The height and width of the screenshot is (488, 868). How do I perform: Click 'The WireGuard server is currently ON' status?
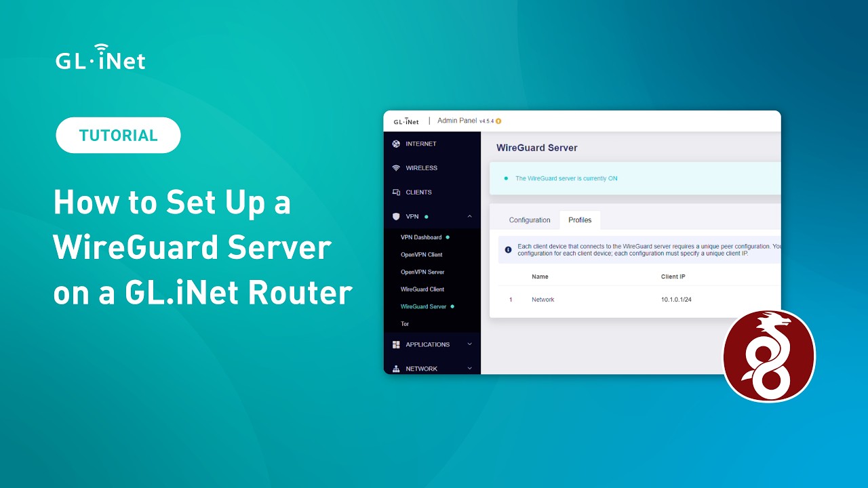click(x=566, y=178)
